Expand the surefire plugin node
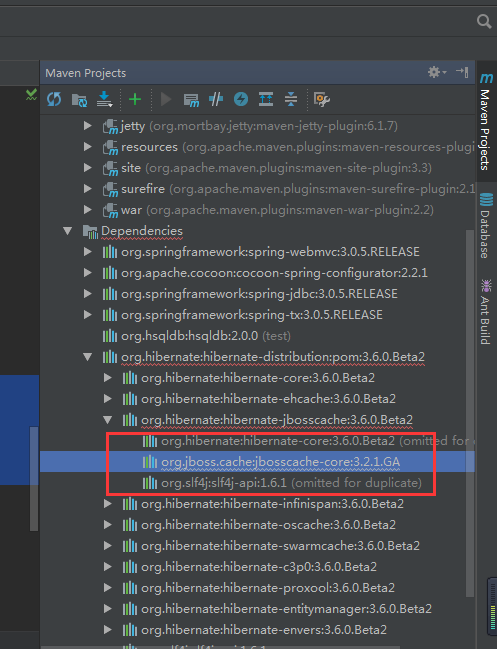The height and width of the screenshot is (649, 497). click(87, 189)
